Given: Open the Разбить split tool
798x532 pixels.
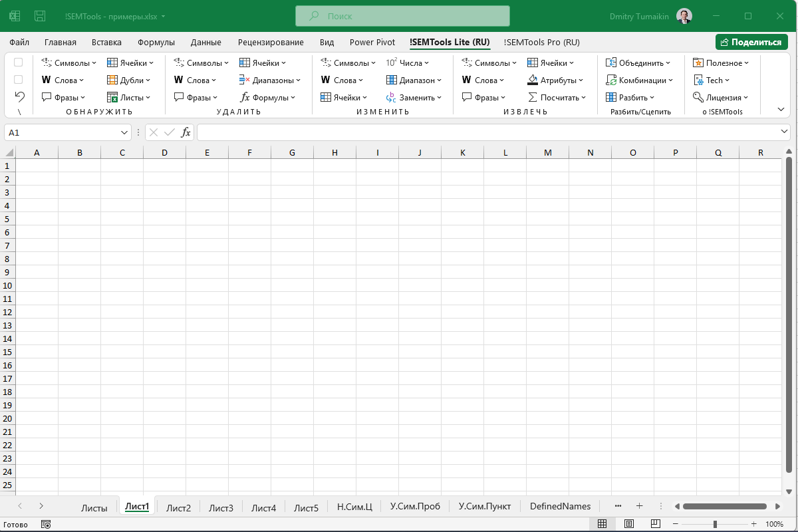Looking at the screenshot, I should pos(630,98).
